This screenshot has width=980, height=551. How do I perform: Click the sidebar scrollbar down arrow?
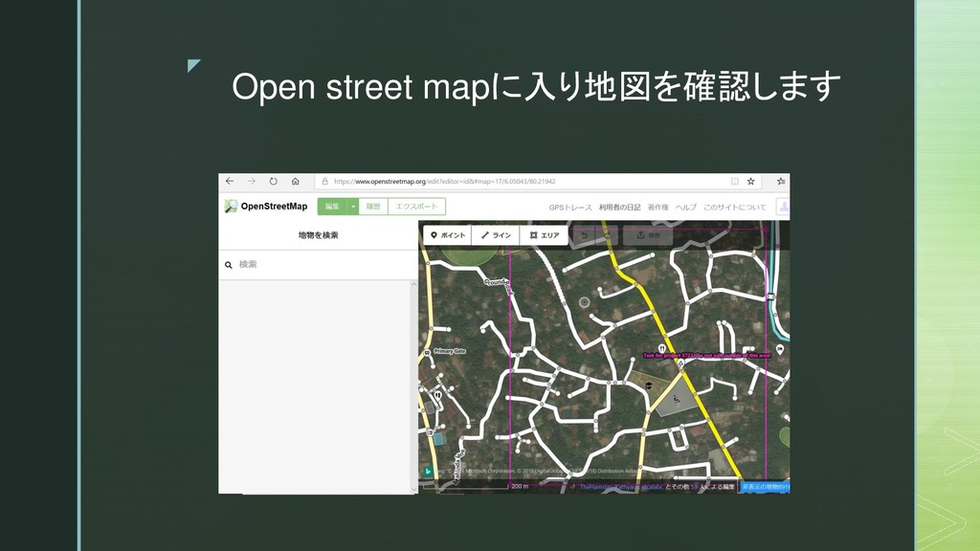point(413,489)
